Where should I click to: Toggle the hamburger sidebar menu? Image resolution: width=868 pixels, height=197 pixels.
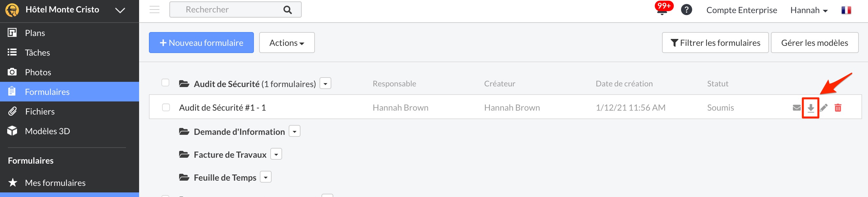click(154, 10)
